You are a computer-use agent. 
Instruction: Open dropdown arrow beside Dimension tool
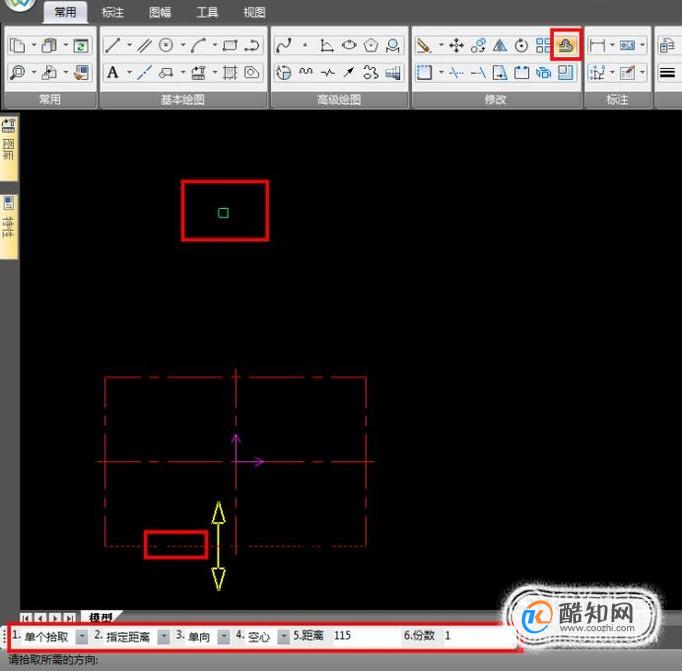click(x=612, y=45)
